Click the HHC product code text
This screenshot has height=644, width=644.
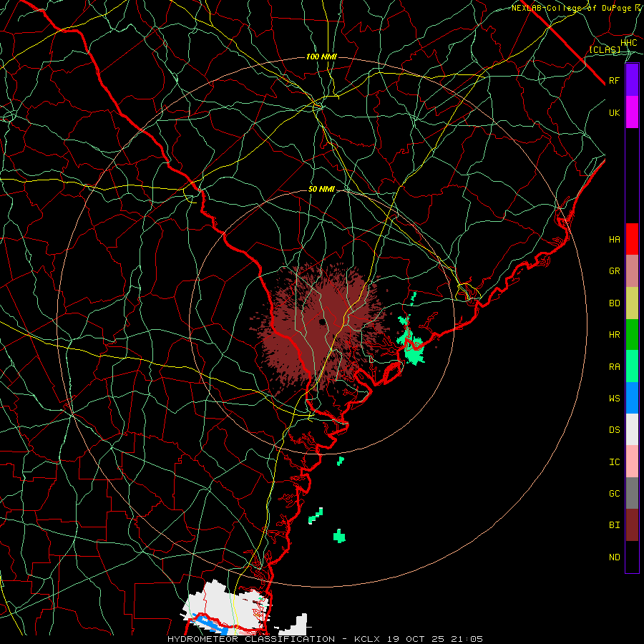(628, 43)
